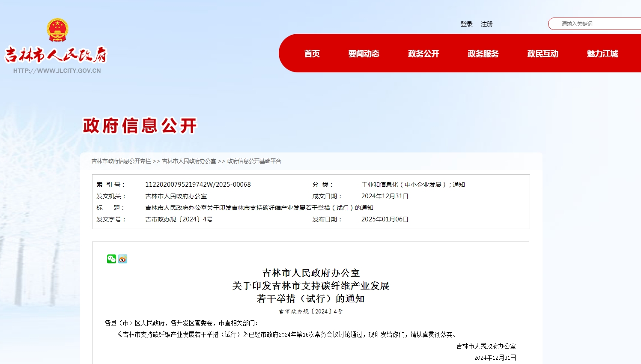Click the index number 11220200795219742W/2025-00068
641x364 pixels.
click(198, 185)
